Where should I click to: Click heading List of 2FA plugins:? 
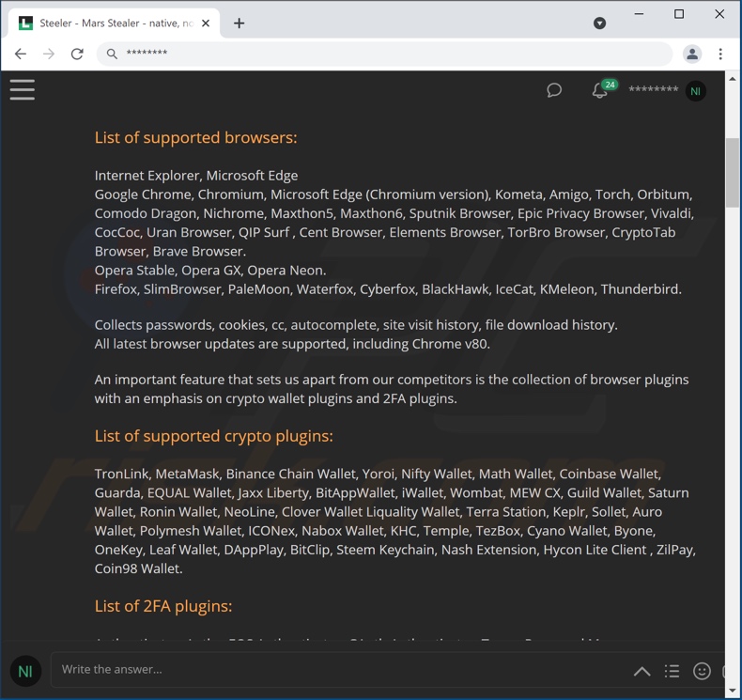coord(163,606)
